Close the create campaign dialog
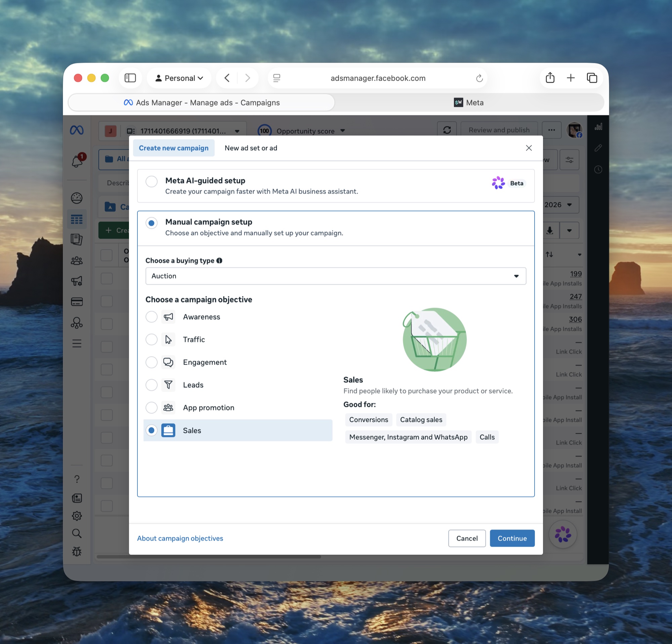The height and width of the screenshot is (644, 672). 529,148
